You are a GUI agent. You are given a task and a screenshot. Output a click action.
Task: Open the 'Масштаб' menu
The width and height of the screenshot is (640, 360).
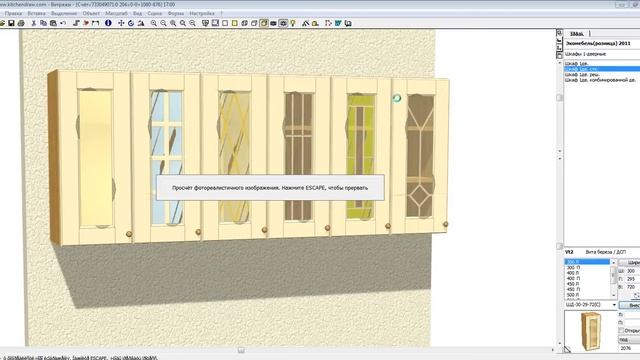point(116,13)
